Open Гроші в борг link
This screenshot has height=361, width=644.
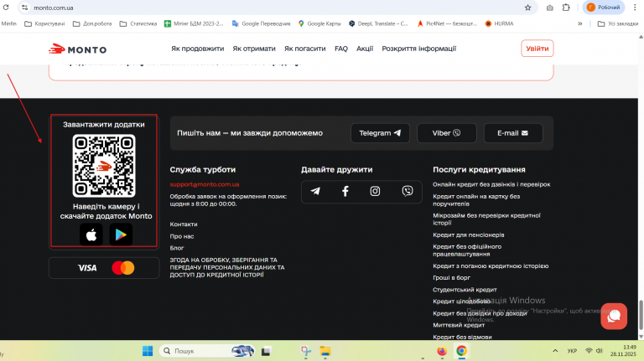click(x=452, y=278)
